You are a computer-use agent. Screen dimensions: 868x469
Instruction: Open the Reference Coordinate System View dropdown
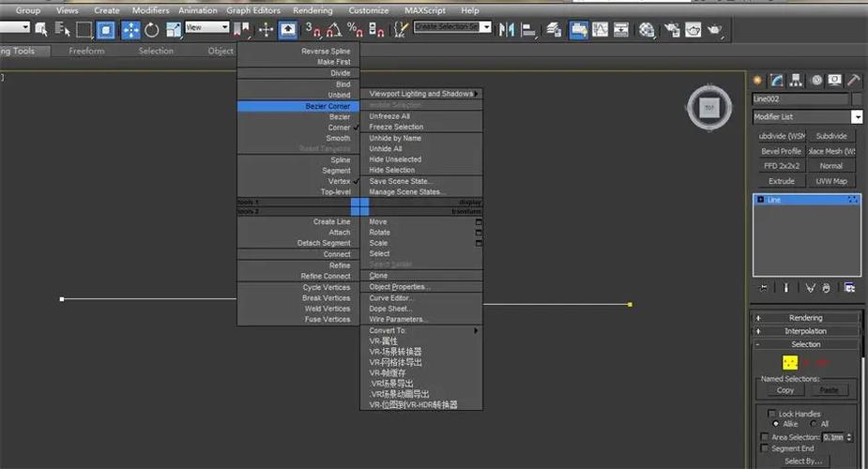click(207, 27)
